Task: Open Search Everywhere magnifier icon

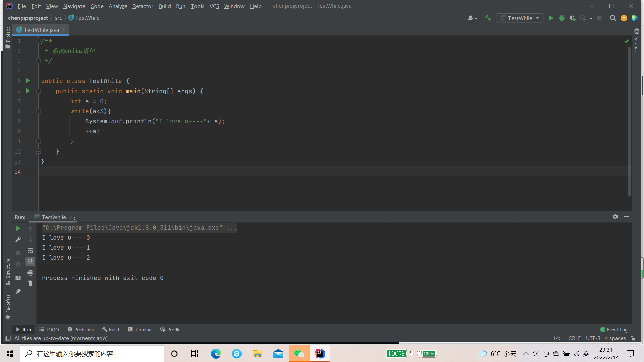Action: [x=613, y=18]
